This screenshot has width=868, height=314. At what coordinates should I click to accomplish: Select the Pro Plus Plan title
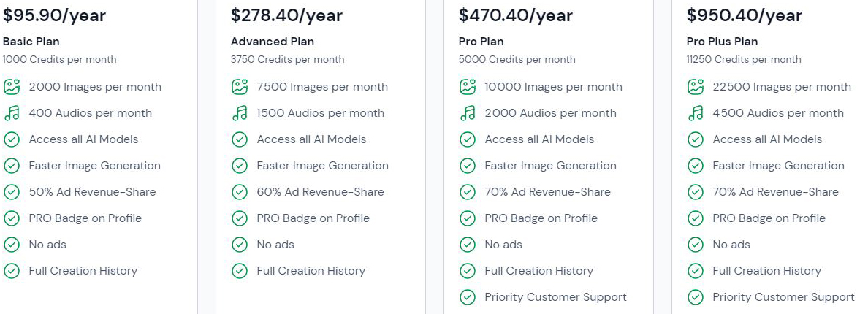pos(723,42)
